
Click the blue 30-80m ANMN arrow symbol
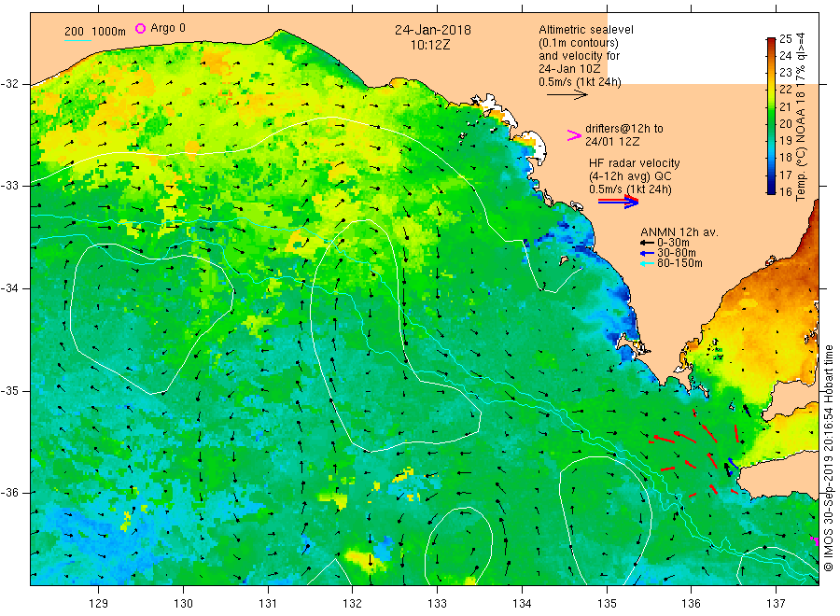tap(647, 253)
